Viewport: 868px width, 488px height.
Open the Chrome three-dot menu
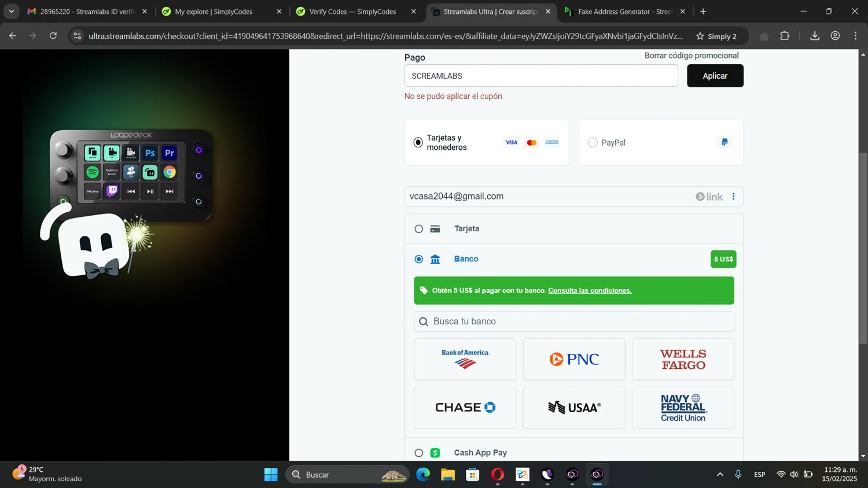855,36
